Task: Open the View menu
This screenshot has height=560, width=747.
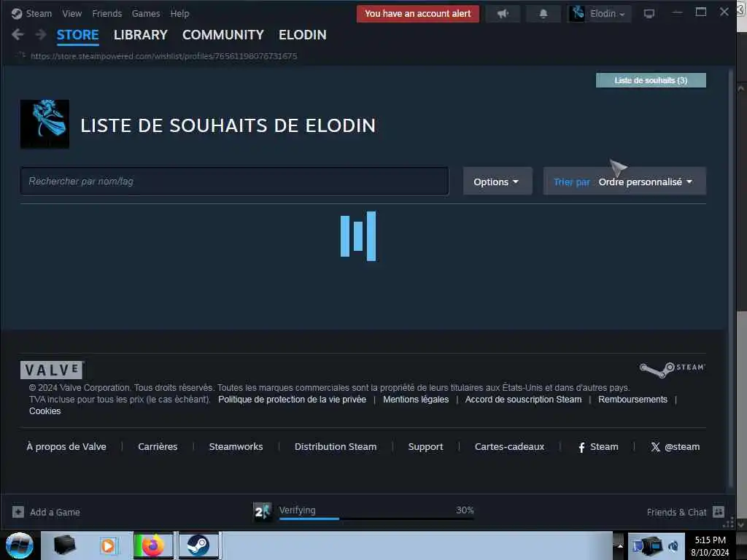Action: click(72, 14)
